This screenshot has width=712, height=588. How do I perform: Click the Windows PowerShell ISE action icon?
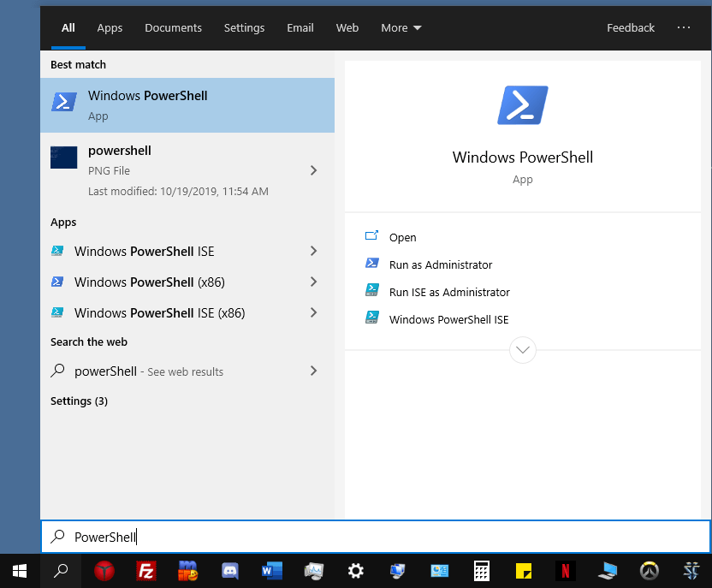(372, 318)
